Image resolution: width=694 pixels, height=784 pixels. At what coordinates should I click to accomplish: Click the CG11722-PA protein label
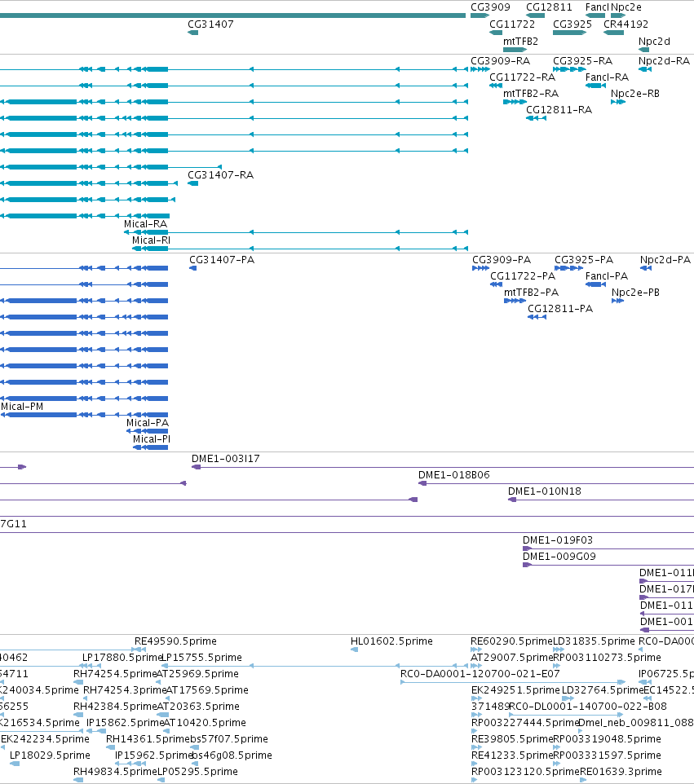point(523,276)
